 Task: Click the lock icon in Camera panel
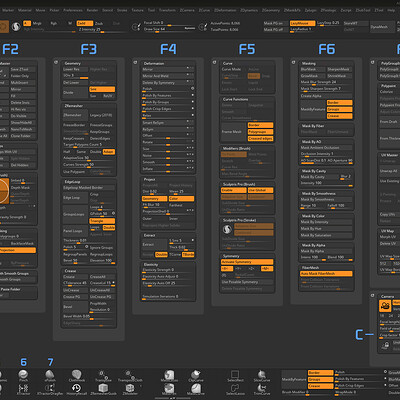click(x=385, y=346)
